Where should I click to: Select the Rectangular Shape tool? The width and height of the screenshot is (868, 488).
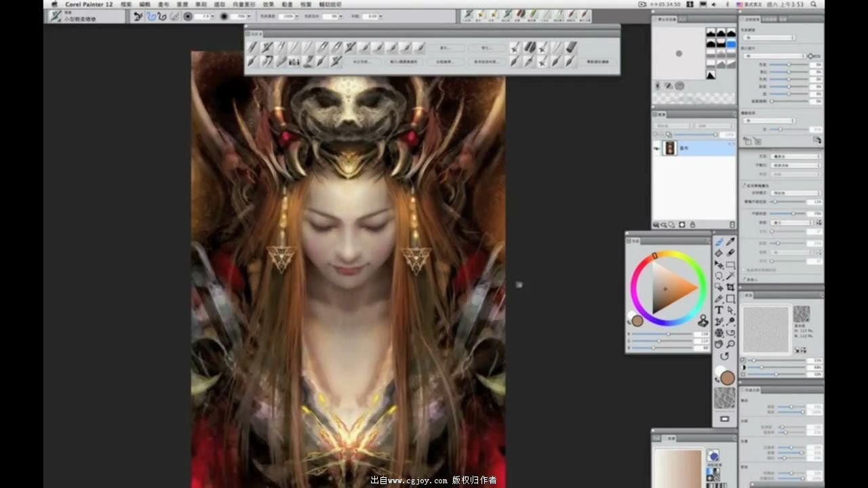coord(730,299)
